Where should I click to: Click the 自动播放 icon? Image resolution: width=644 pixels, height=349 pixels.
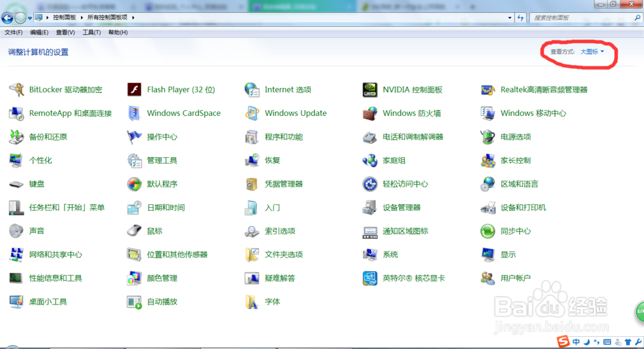coord(135,302)
